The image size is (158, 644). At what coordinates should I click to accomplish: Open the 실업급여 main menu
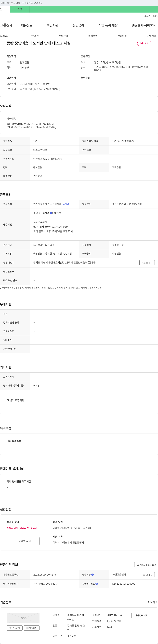click(78, 25)
